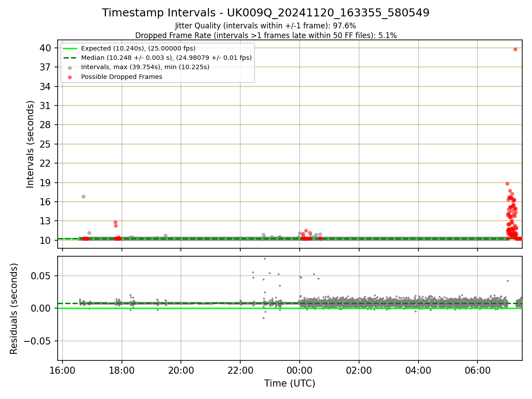Click the '37' interval axis tick label
Viewport: 532px width, 399px height.
46,67
